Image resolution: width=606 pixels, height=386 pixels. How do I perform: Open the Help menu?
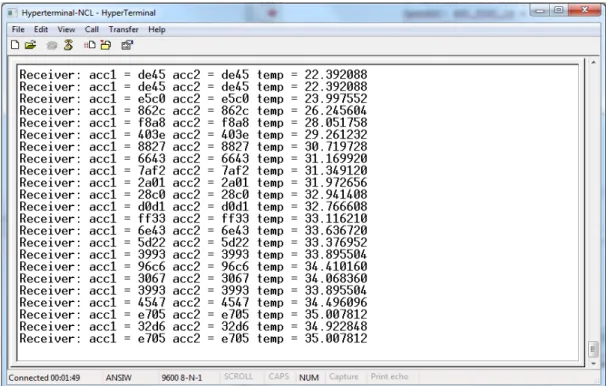157,29
